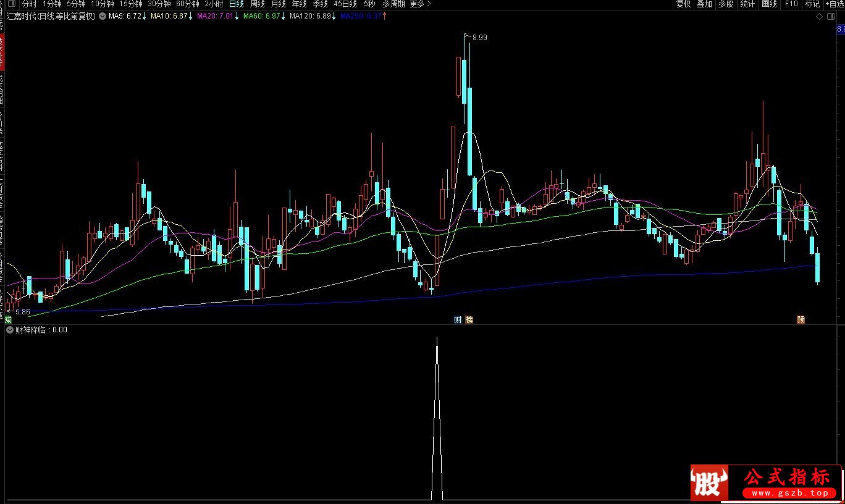
Task: Select the 60分钟 period
Action: [x=188, y=4]
